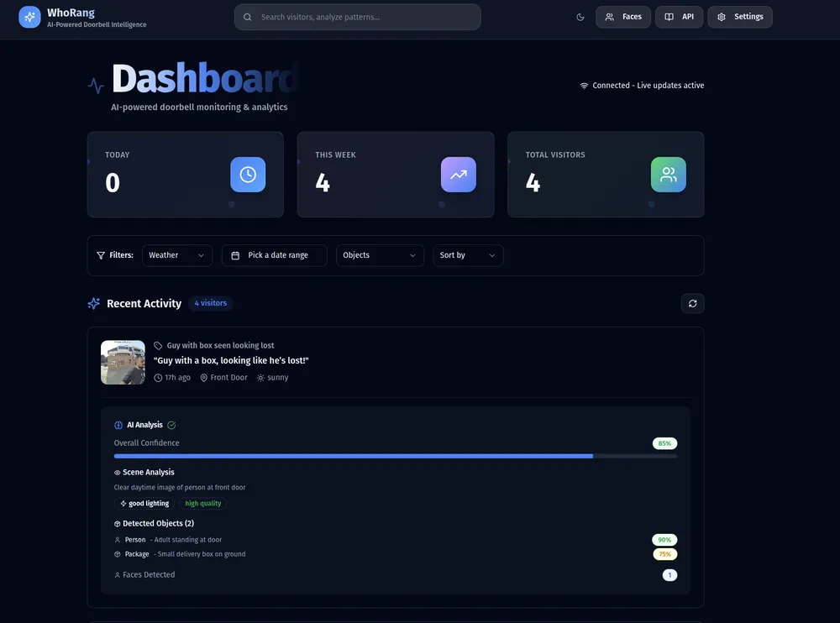Image resolution: width=840 pixels, height=623 pixels.
Task: Click the Faces Detected person icon
Action: 118,575
